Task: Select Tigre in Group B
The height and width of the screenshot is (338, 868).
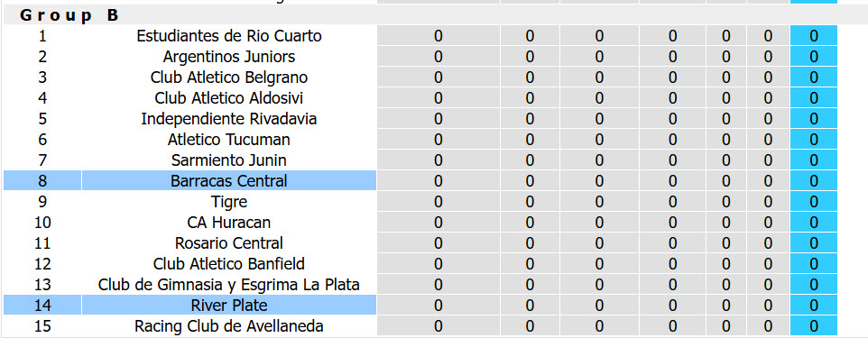Action: (228, 202)
